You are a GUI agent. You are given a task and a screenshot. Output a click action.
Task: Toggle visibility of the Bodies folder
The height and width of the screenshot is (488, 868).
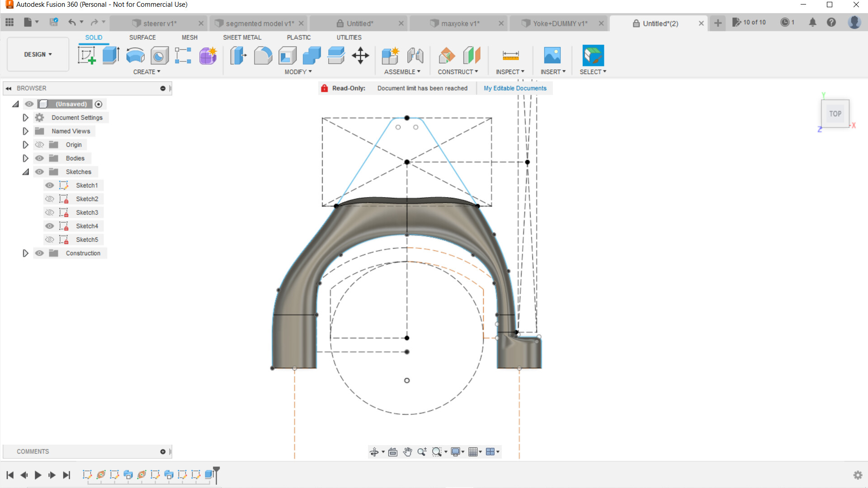coord(39,158)
